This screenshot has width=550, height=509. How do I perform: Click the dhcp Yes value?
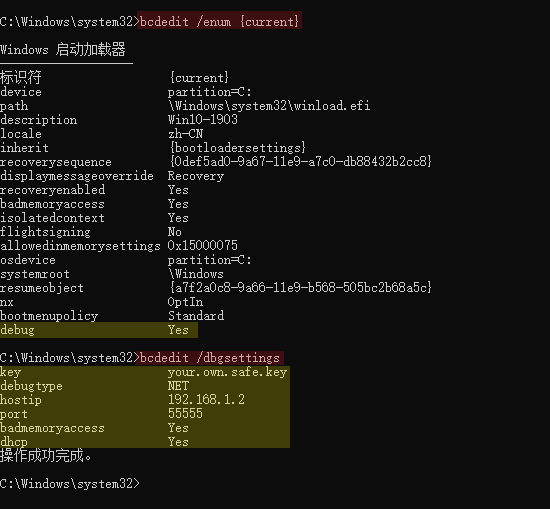coord(178,442)
